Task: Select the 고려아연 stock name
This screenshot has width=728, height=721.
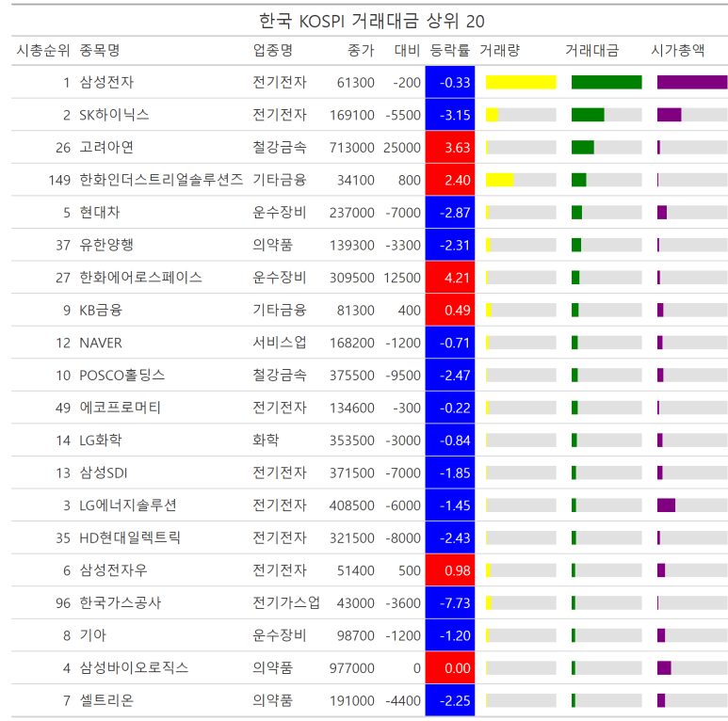Action: (x=106, y=147)
